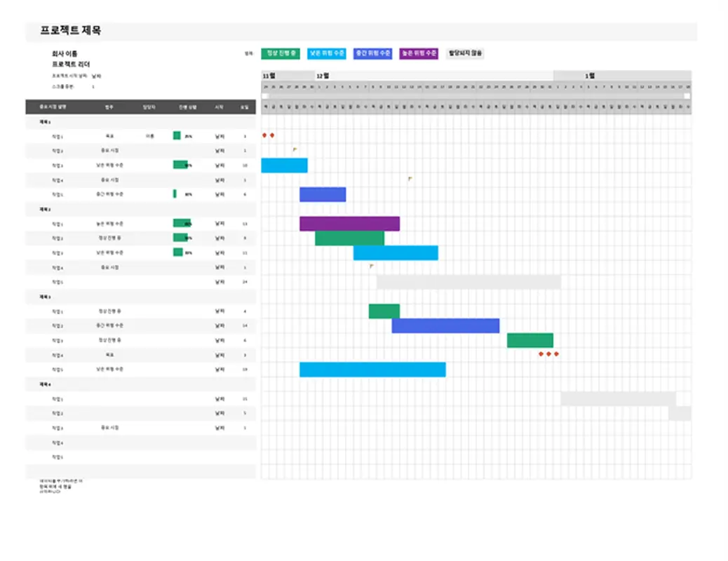Image resolution: width=728 pixels, height=561 pixels.
Task: Click progress bar in 제목 1 작업 3 row
Action: click(x=181, y=165)
